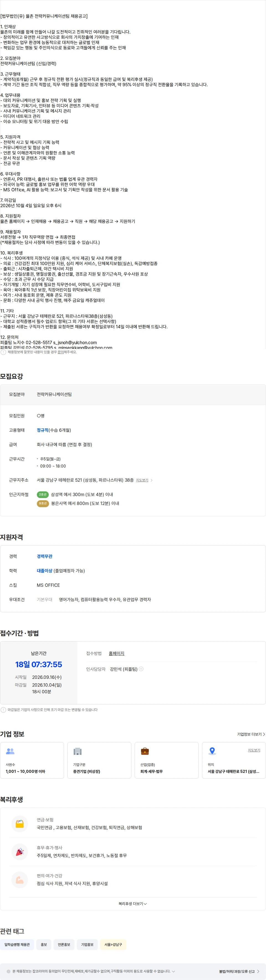Click the chevron after work address 지도보기
Image resolution: width=266 pixels, height=980 pixels.
pos(152,480)
